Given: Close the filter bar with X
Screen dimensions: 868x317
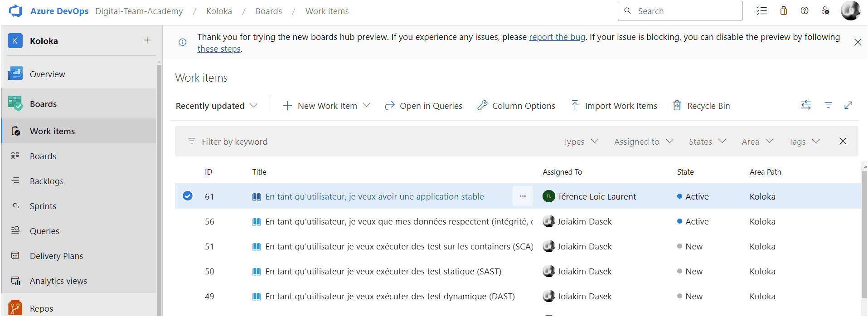Looking at the screenshot, I should 843,141.
